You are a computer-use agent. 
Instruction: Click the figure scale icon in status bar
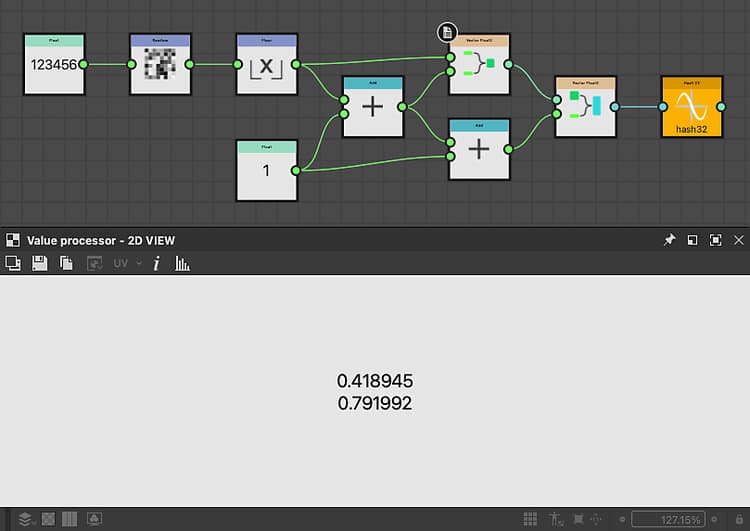[x=556, y=519]
